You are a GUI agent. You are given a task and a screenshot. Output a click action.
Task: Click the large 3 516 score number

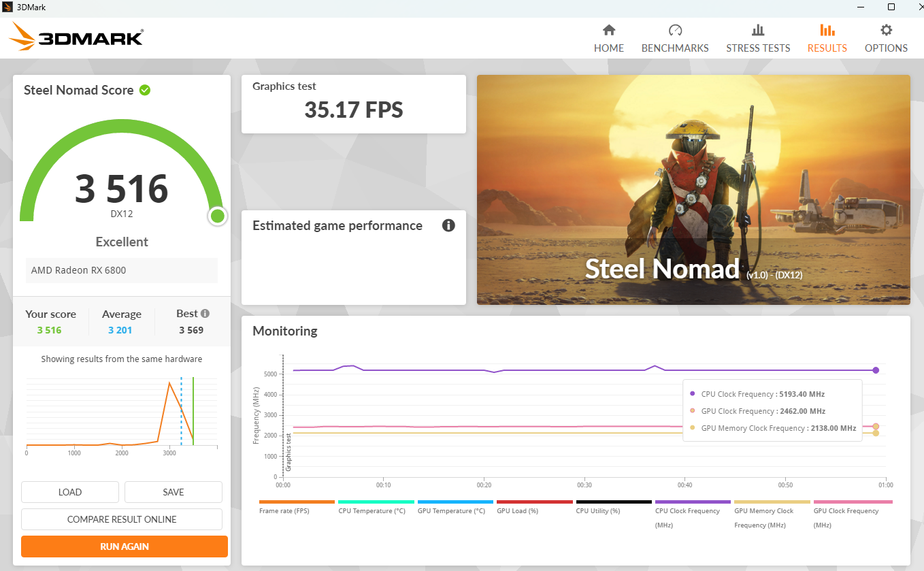[122, 189]
